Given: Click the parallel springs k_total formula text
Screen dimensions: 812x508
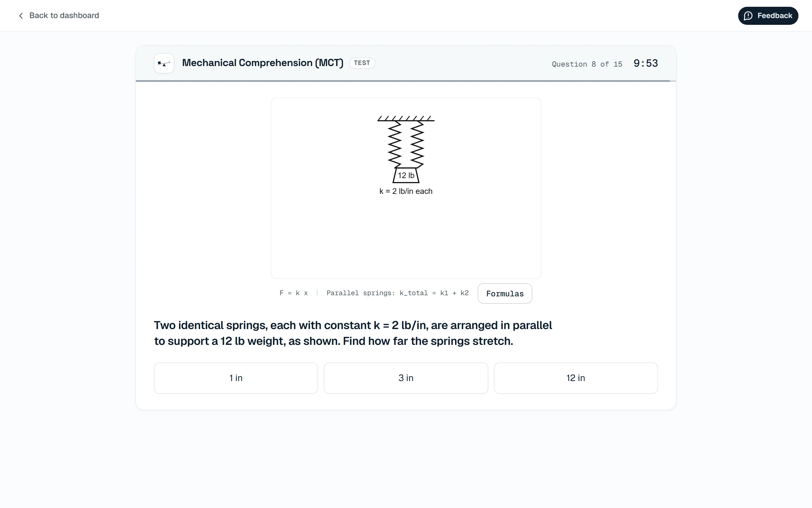Looking at the screenshot, I should pyautogui.click(x=397, y=293).
